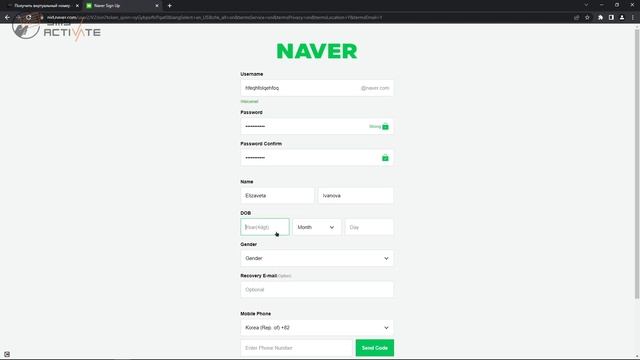The width and height of the screenshot is (640, 360).
Task: Open the Gender dropdown
Action: (x=317, y=258)
